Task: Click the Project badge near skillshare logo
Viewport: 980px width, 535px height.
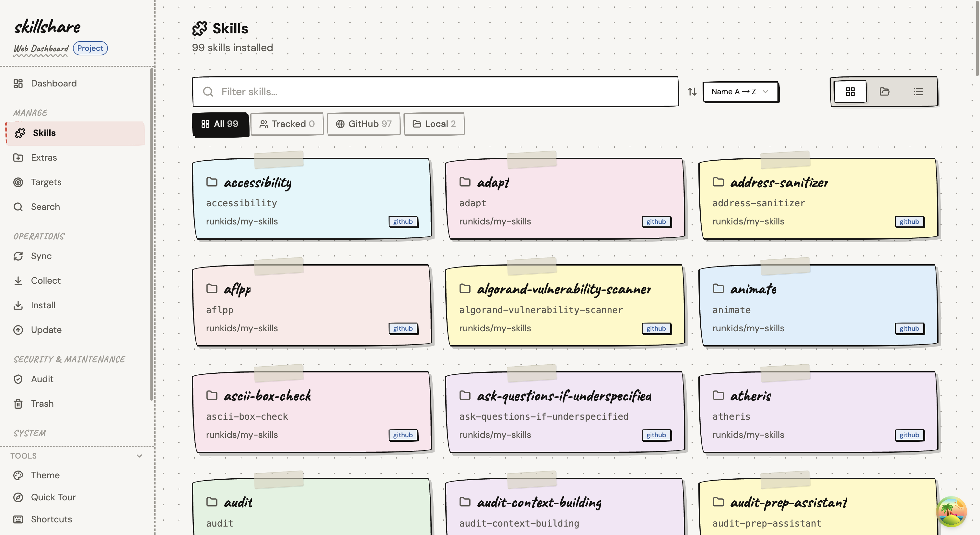Action: tap(90, 48)
